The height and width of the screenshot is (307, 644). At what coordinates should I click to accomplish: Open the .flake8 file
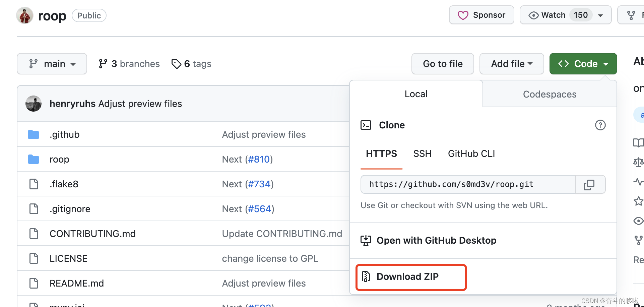[64, 184]
